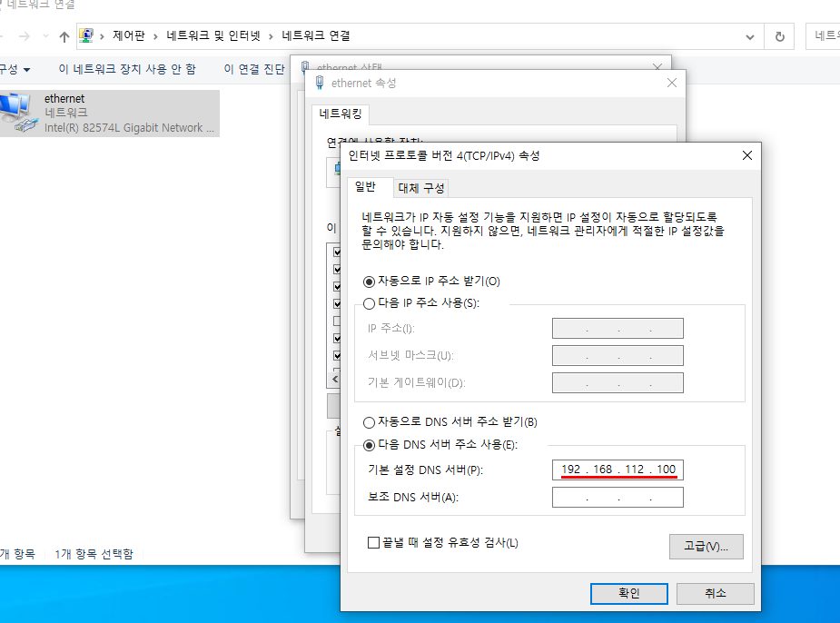Open advanced settings with 고급(V) button

coord(706,546)
